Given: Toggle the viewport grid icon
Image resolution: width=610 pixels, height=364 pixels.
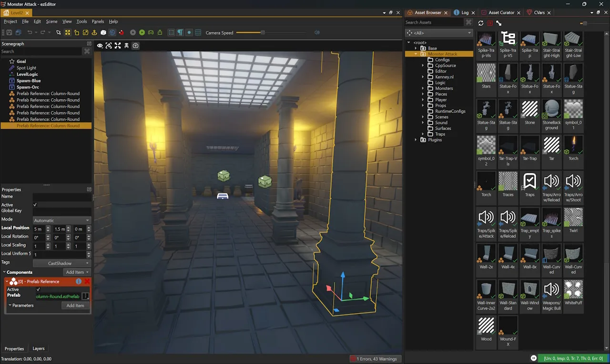Looking at the screenshot, I should click(x=197, y=32).
